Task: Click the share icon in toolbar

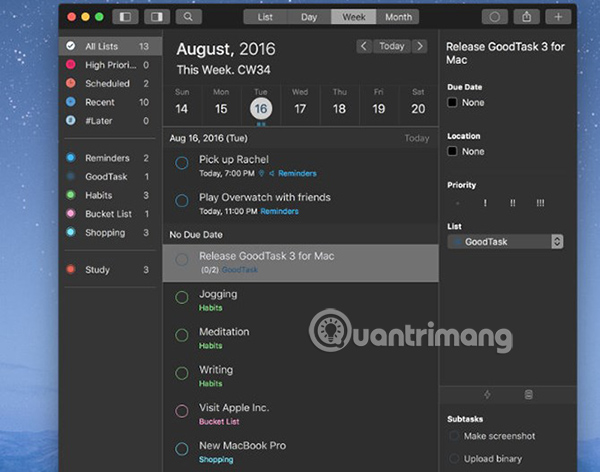Action: pos(525,17)
